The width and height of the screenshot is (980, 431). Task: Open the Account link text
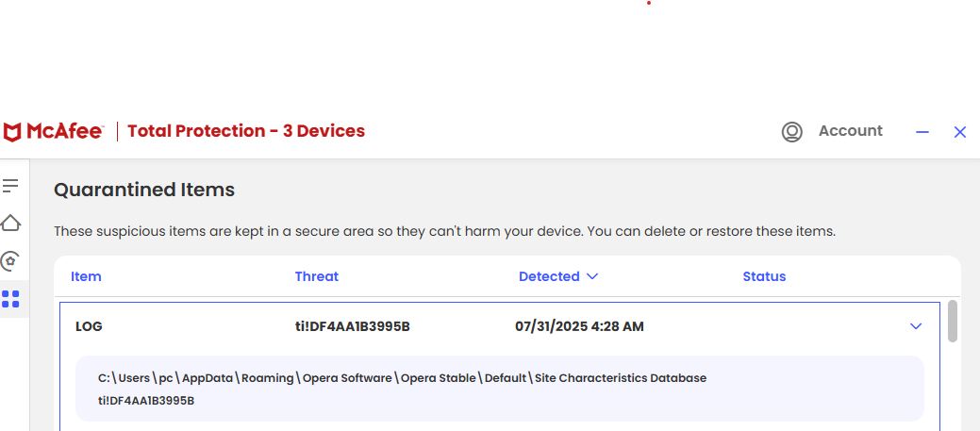pos(851,131)
